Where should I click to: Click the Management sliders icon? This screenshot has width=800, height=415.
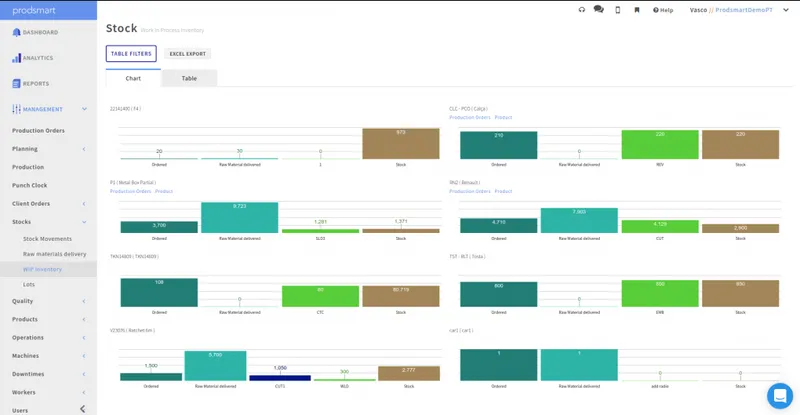pyautogui.click(x=16, y=109)
